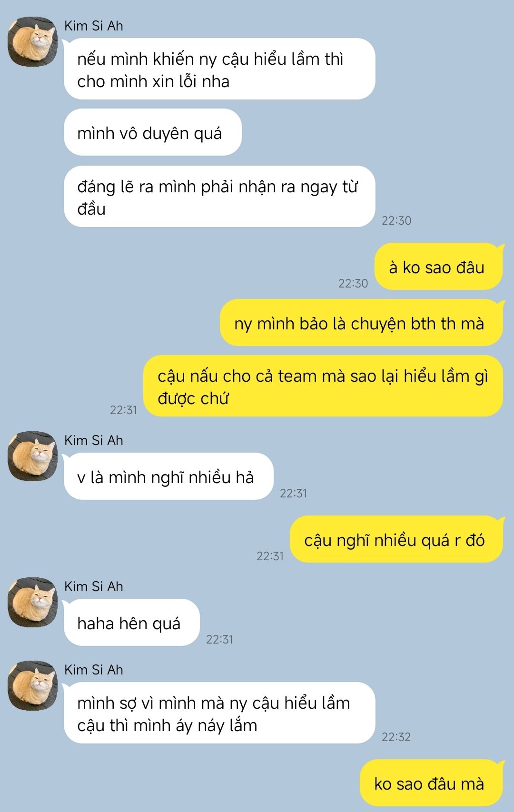Select the last yellow bubble 'ko sao đâu mà'
This screenshot has height=812, width=514.
pyautogui.click(x=431, y=783)
